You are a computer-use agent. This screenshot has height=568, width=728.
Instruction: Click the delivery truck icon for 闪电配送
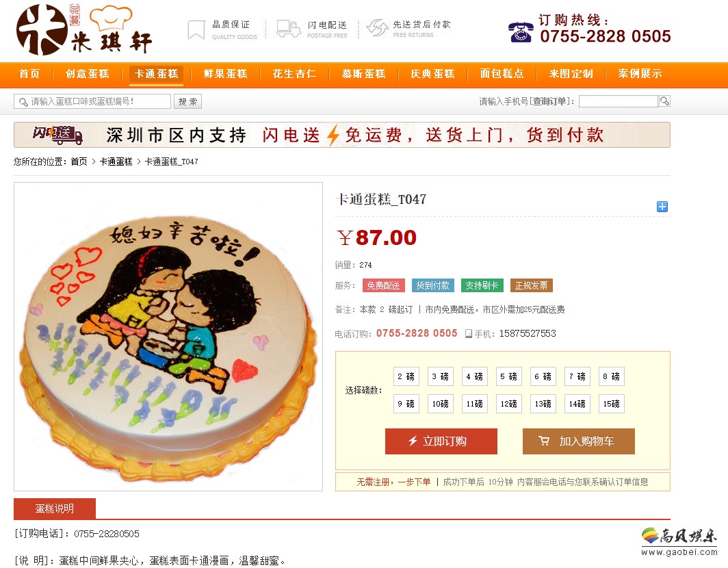[288, 29]
